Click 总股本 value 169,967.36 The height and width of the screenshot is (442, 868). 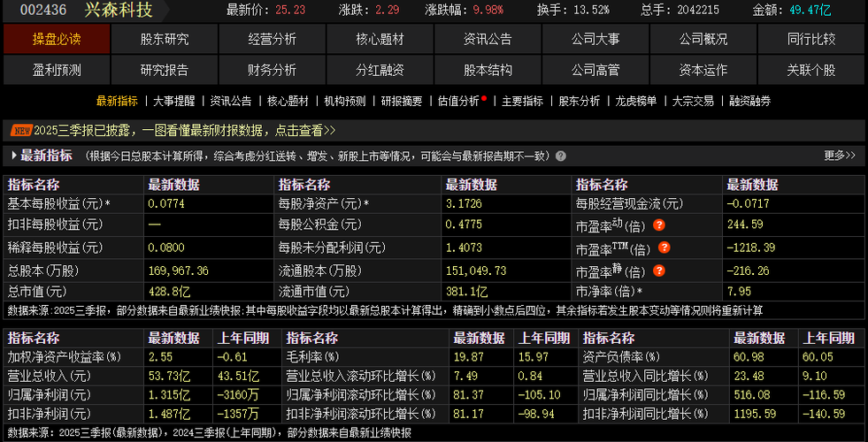tap(178, 271)
